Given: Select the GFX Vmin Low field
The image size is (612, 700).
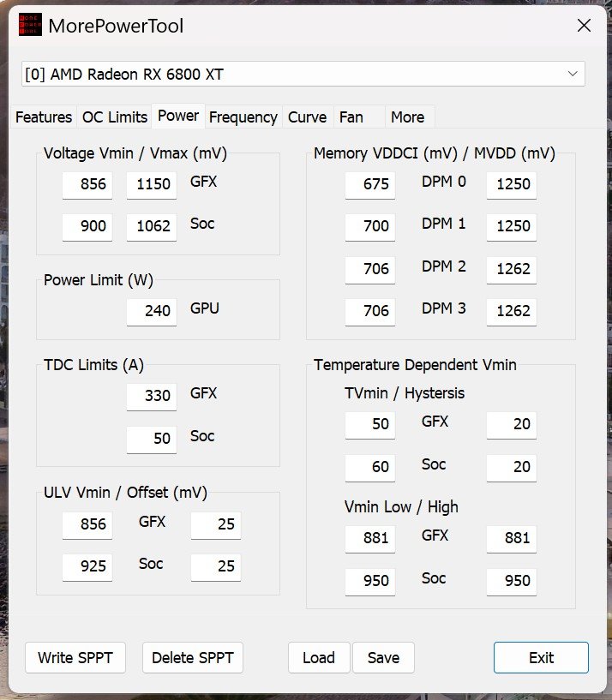Looking at the screenshot, I should [370, 539].
